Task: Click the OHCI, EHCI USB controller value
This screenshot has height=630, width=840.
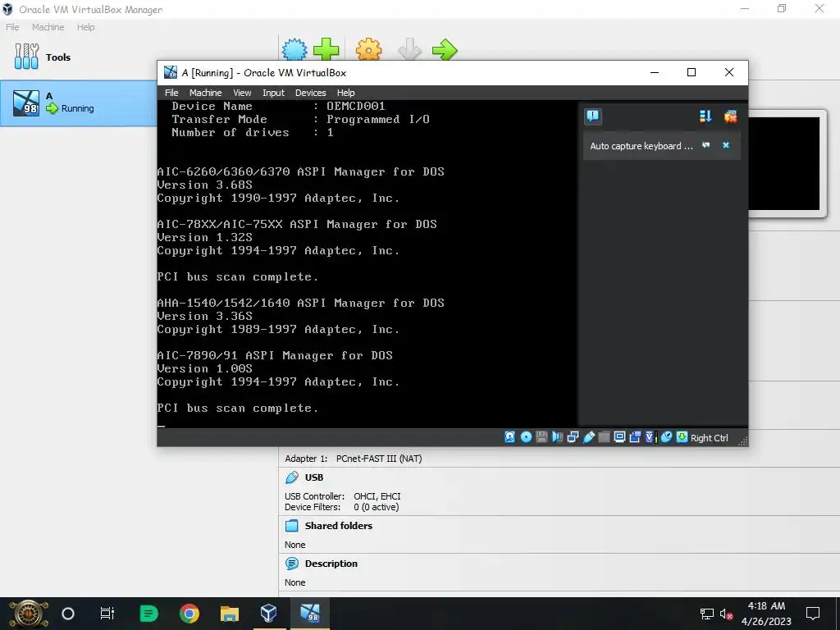Action: click(x=377, y=496)
